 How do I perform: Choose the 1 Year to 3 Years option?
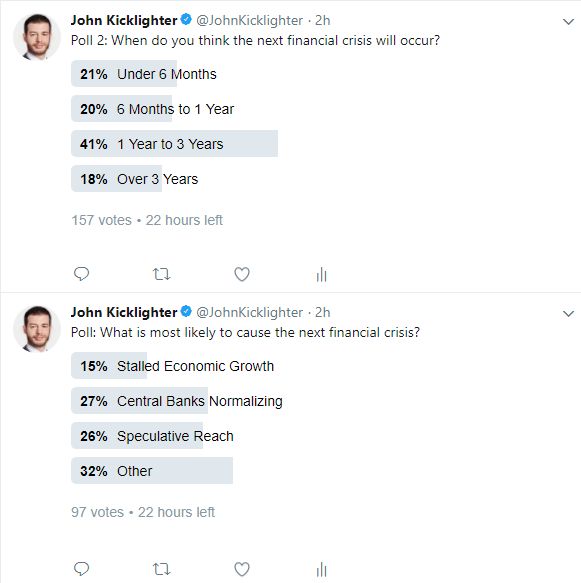tap(174, 144)
